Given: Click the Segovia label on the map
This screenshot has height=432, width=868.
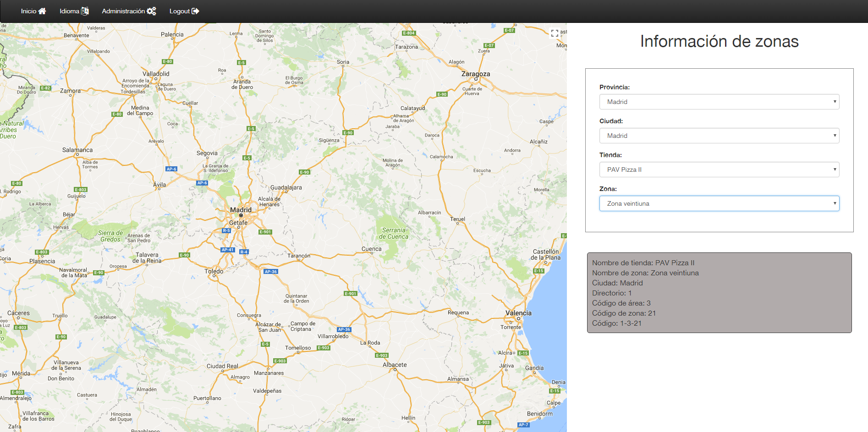Looking at the screenshot, I should point(207,153).
